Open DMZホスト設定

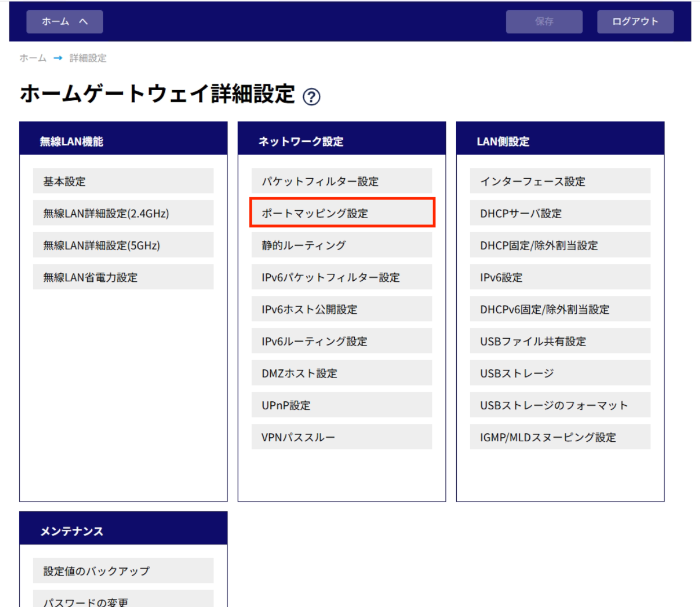tap(342, 373)
